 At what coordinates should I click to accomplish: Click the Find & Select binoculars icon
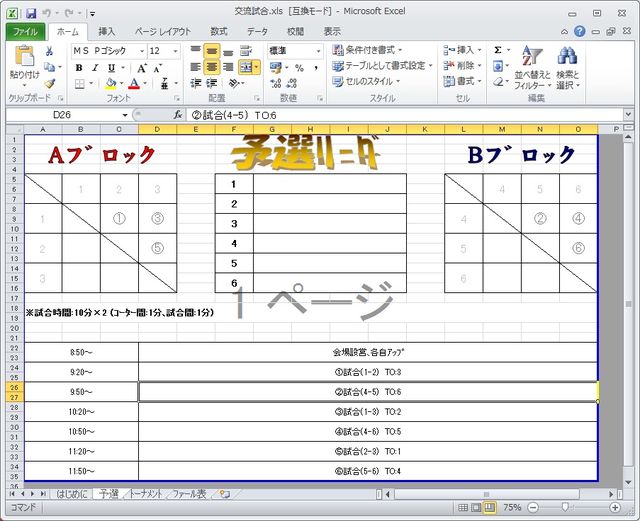567,59
